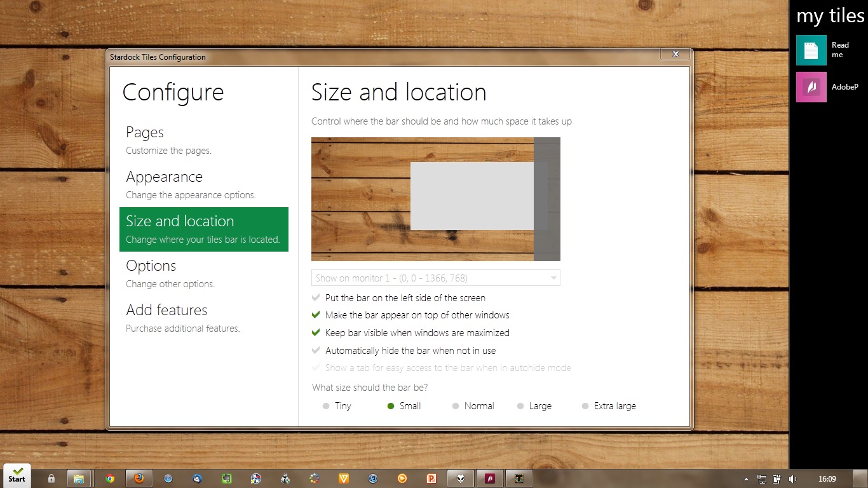Select the Tiny bar size
This screenshot has width=868, height=488.
click(337, 406)
